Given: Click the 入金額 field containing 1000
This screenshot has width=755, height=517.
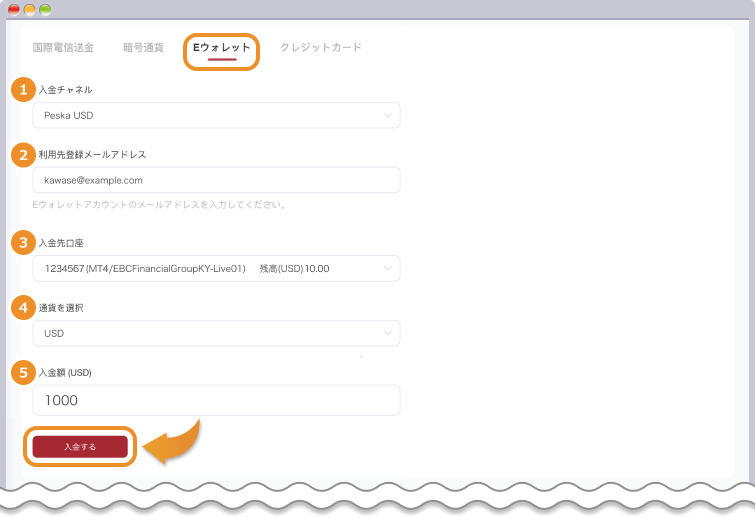Looking at the screenshot, I should (216, 400).
